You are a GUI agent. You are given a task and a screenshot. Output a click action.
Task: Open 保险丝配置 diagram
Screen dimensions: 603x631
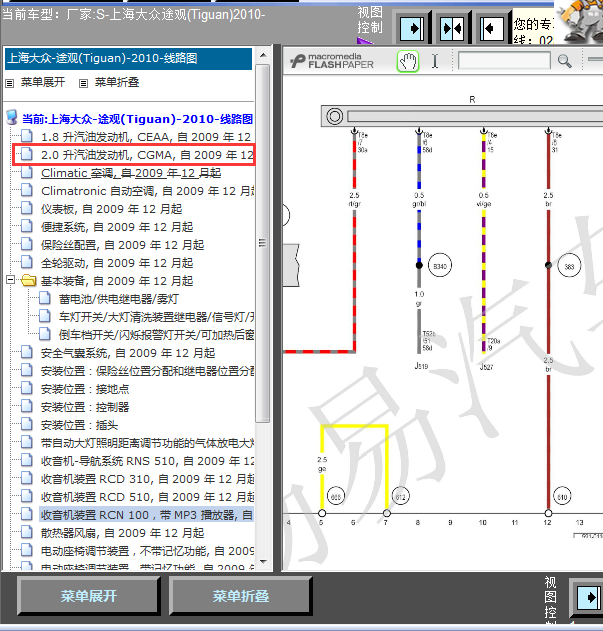122,245
